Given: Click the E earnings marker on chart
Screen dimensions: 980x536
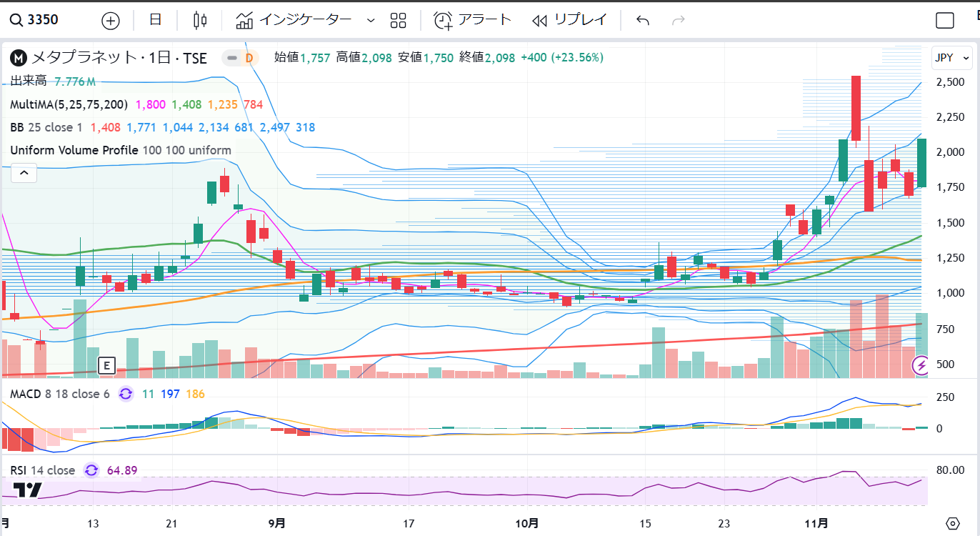Looking at the screenshot, I should 106,366.
